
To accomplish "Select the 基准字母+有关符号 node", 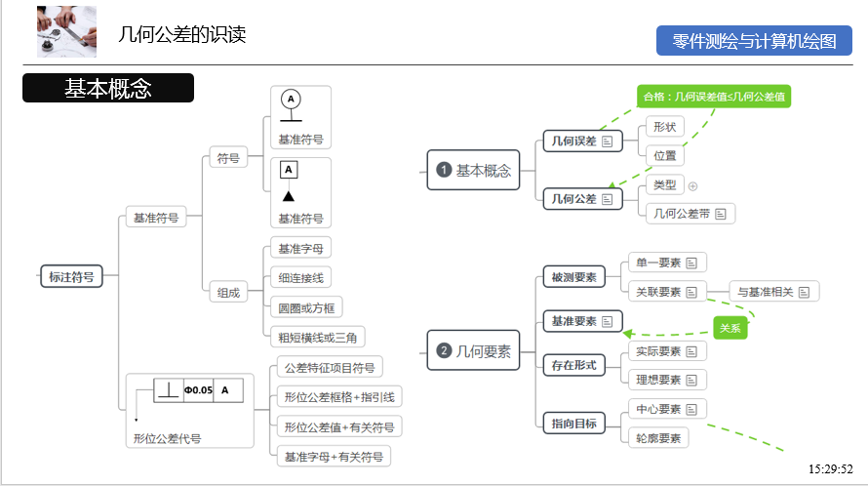I will [x=334, y=457].
